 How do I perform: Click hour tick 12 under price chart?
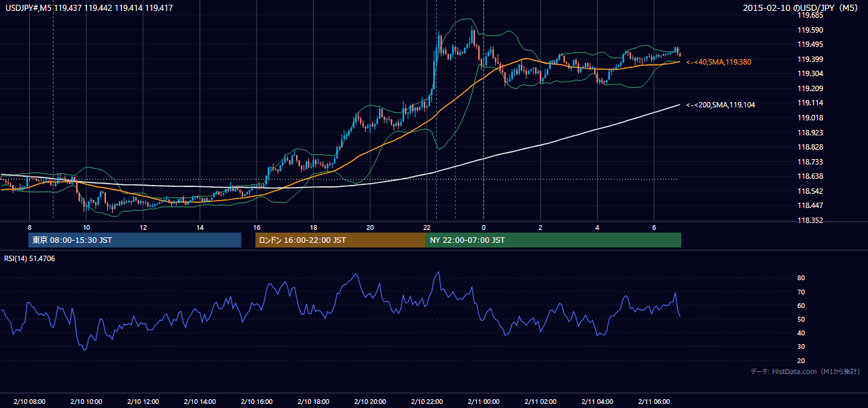coord(143,226)
